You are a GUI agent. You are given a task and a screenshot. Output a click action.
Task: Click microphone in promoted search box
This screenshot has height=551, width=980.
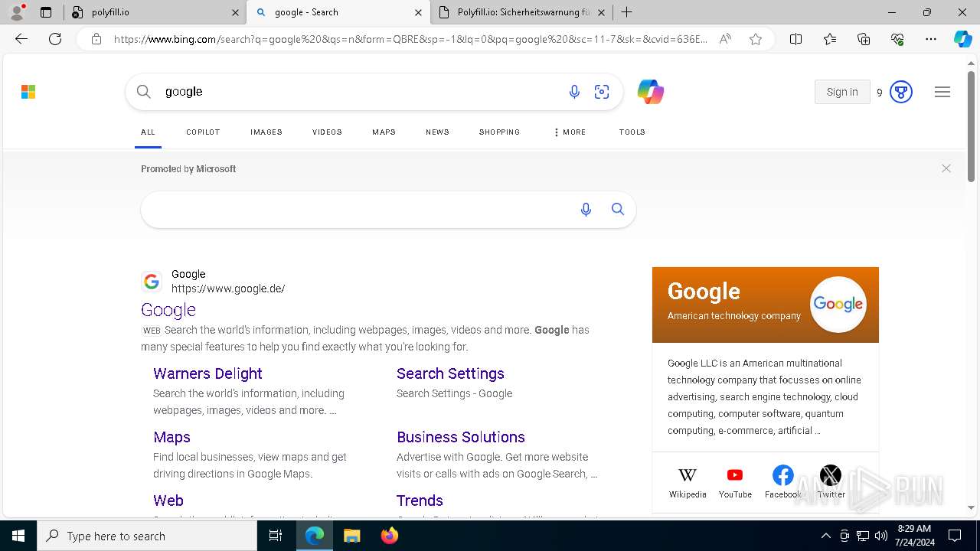point(586,210)
